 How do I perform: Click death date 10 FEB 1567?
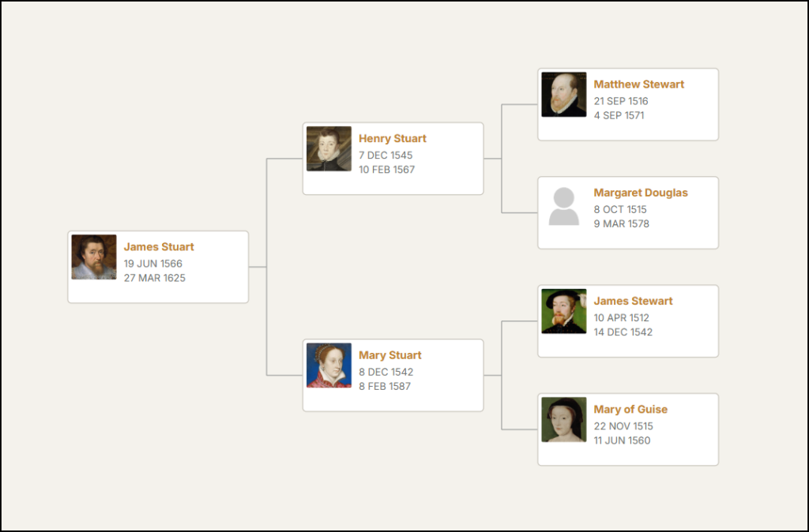(387, 170)
